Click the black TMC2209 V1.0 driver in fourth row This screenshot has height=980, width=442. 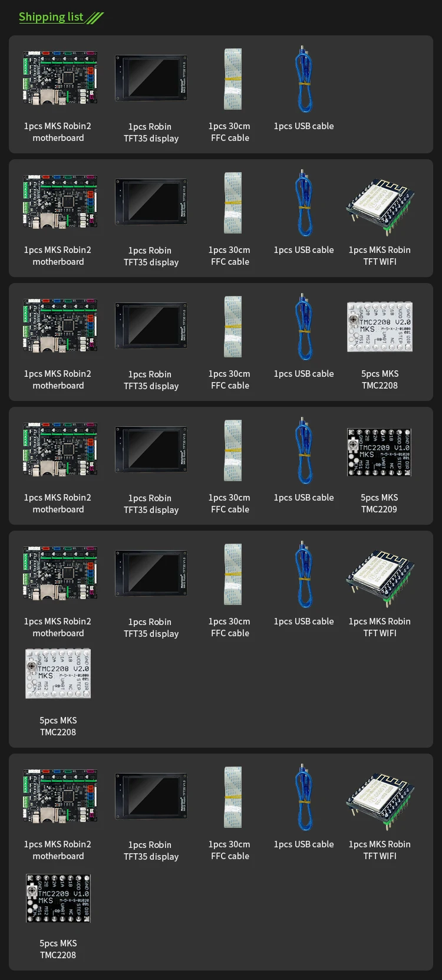point(380,452)
